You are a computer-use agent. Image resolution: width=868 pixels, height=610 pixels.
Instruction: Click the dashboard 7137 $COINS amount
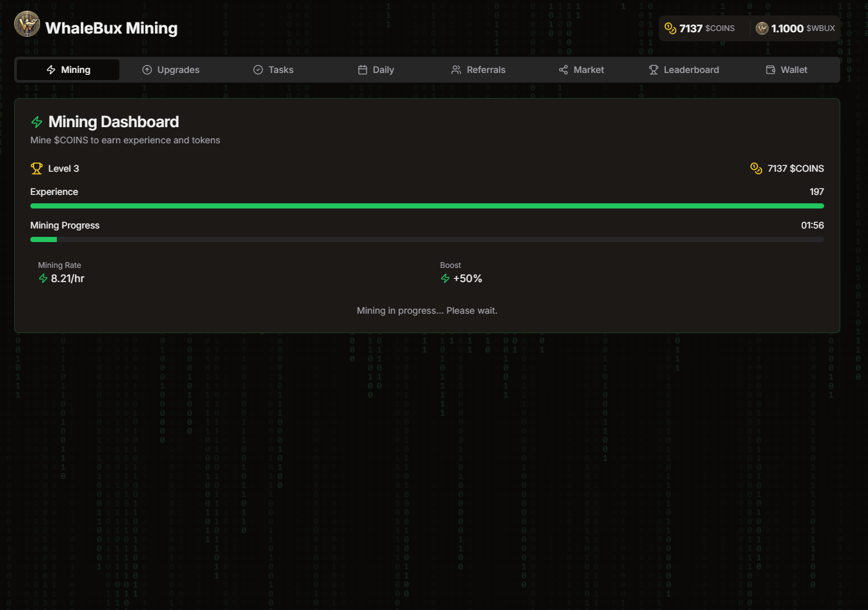796,168
